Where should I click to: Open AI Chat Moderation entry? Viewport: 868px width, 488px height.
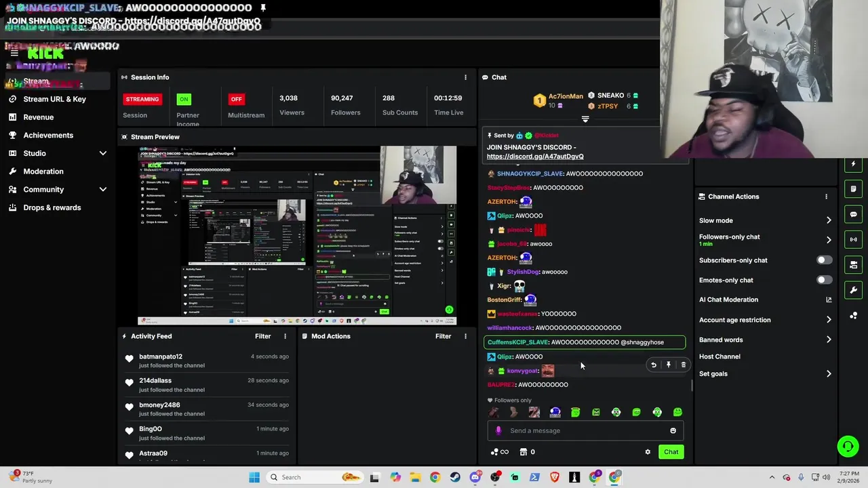coord(728,300)
